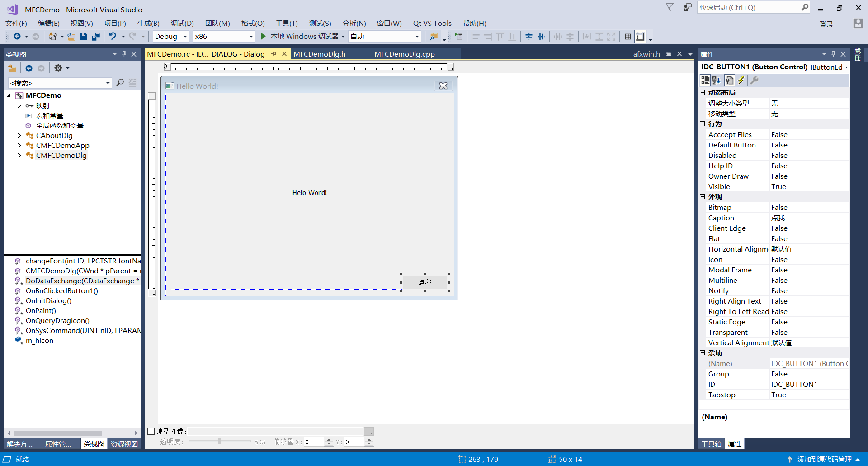Open the Class View search combo dropdown
This screenshot has height=466, width=868.
[x=108, y=83]
